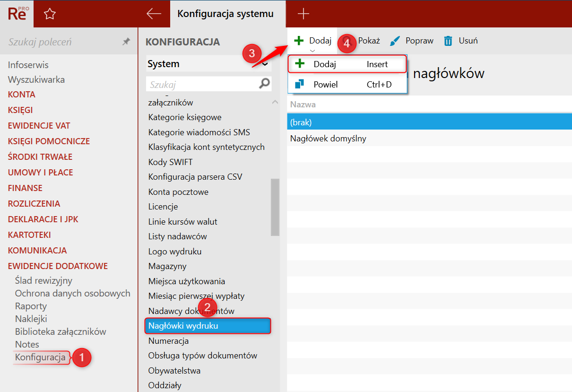Expand the ŚRODKI TRWAŁE section
Screen dimensions: 572x392
pyautogui.click(x=40, y=157)
